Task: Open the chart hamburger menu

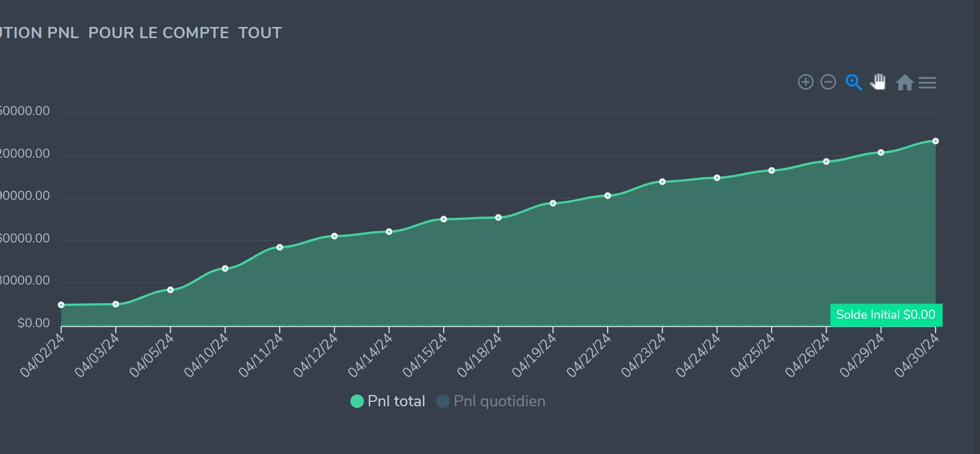Action: coord(928,83)
